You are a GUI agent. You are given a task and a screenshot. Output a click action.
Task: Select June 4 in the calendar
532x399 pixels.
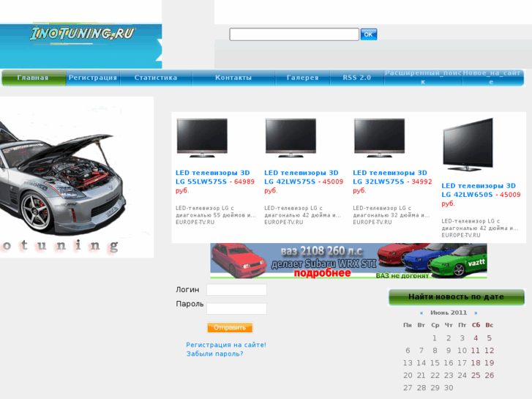(x=476, y=338)
